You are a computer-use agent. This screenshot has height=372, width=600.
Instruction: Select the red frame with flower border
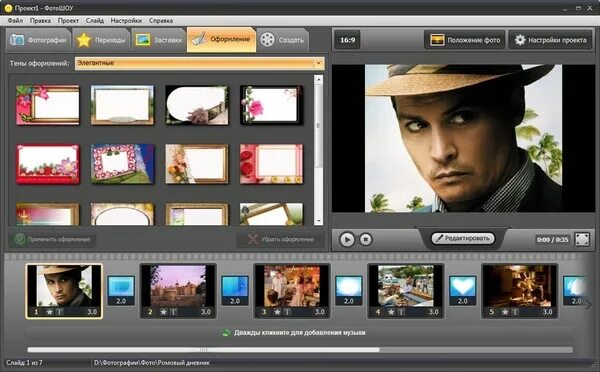[48, 164]
